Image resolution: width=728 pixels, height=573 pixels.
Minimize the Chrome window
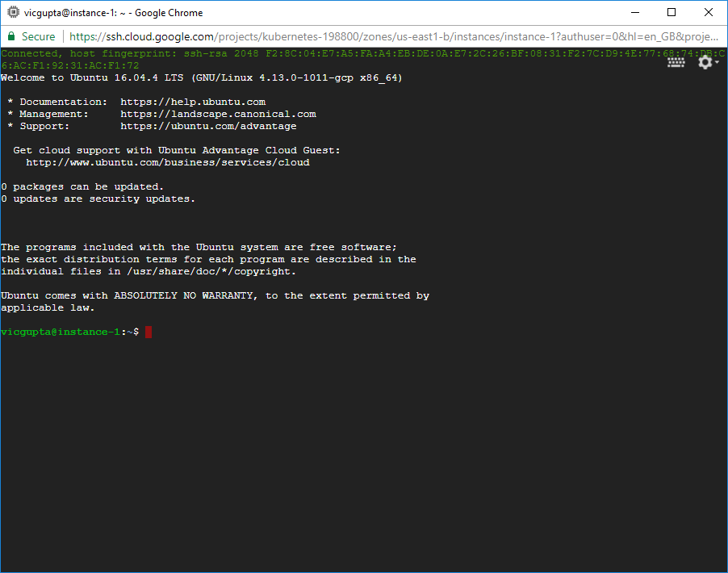pos(634,12)
